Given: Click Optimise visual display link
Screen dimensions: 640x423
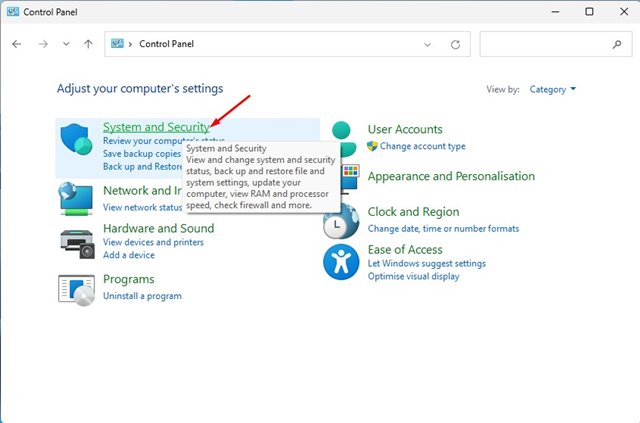Looking at the screenshot, I should coord(413,276).
